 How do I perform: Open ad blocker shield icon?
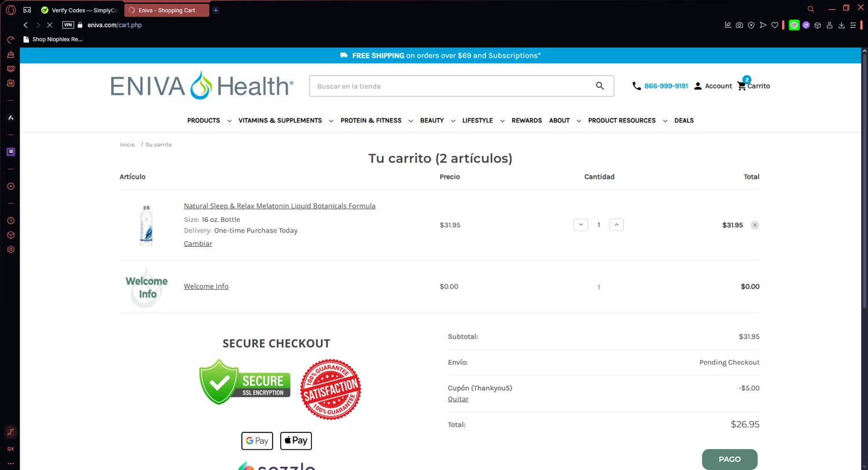coord(751,25)
